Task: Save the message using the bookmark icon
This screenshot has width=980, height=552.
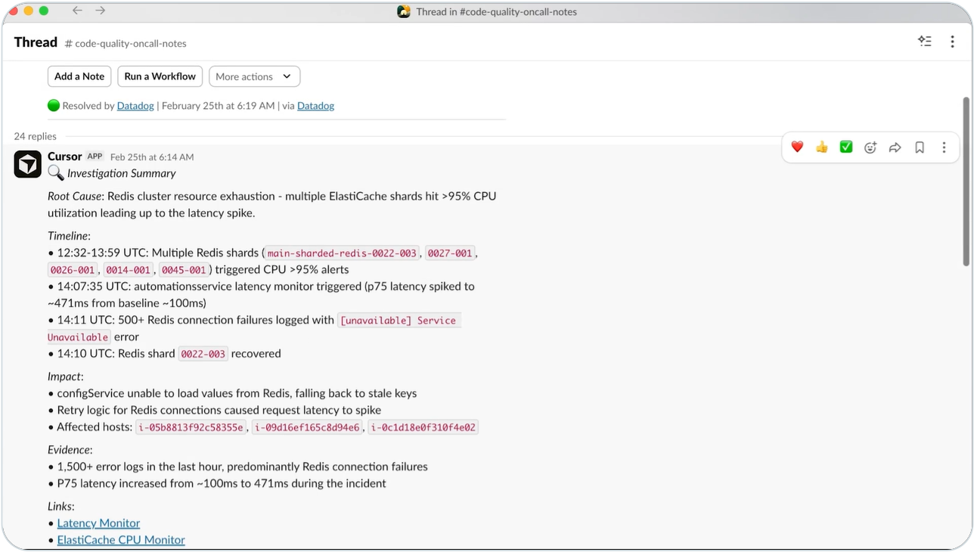Action: tap(920, 147)
